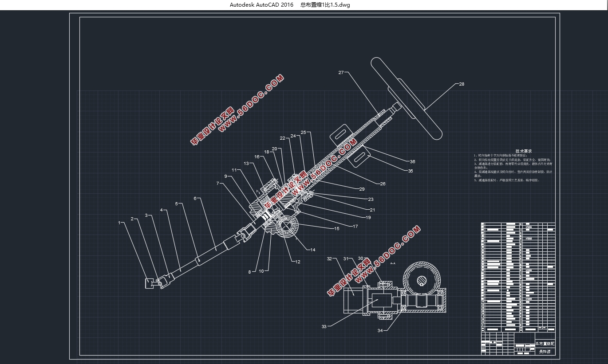
Task: Click part callout number 36
Action: [412, 161]
